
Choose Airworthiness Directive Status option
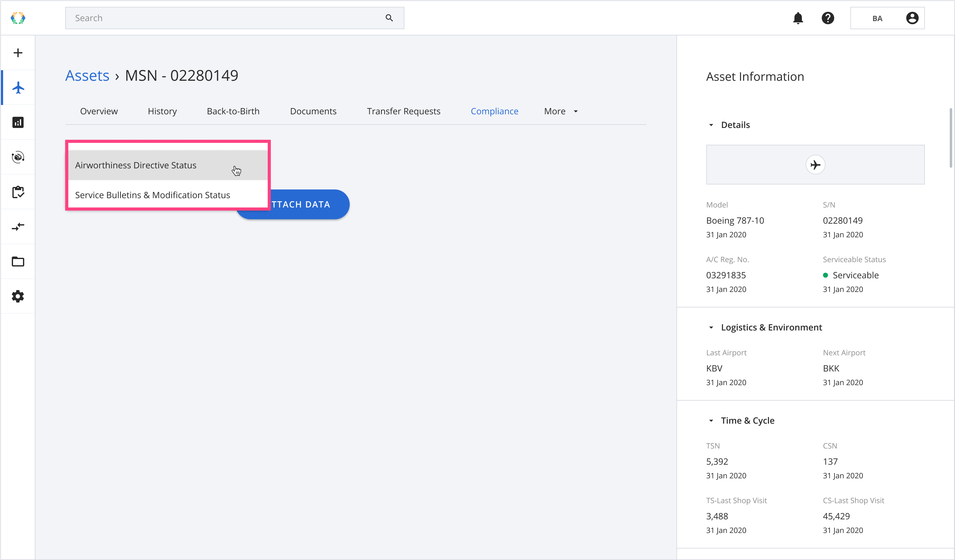[x=168, y=165]
